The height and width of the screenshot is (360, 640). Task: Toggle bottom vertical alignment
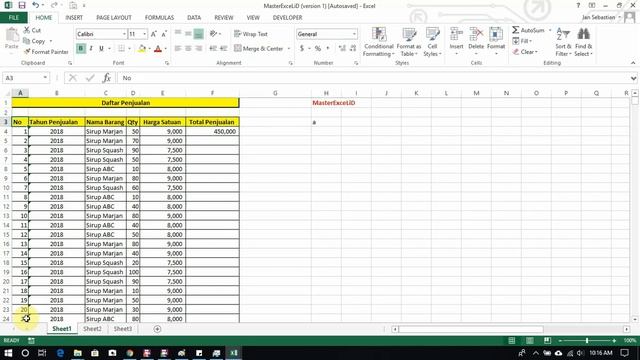[199, 34]
